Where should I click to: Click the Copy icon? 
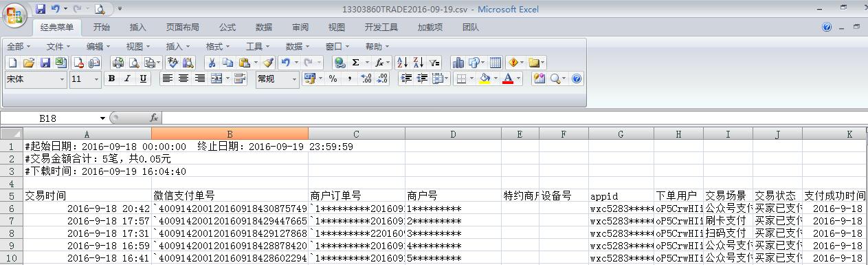click(x=228, y=62)
